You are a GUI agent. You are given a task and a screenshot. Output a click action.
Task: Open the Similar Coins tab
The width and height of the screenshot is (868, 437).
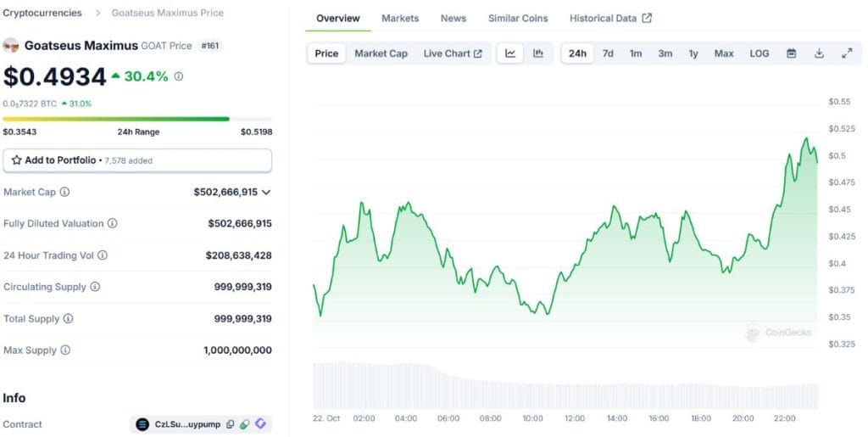pos(518,19)
